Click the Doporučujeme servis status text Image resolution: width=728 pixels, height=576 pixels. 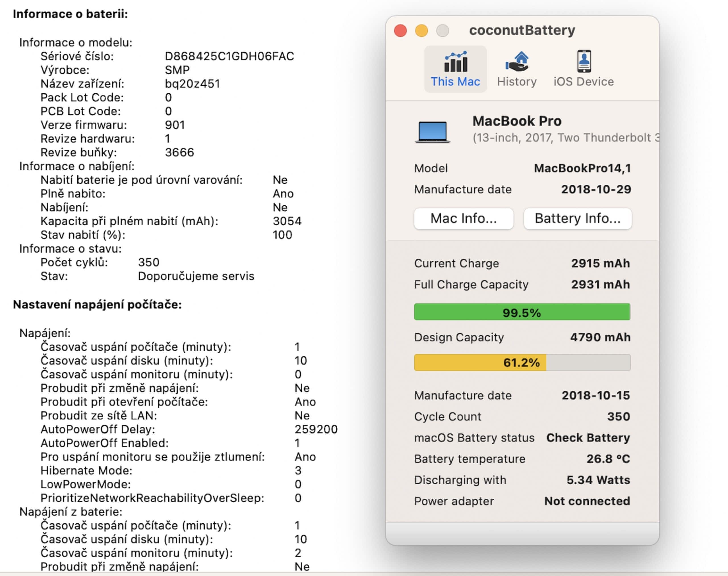coord(196,276)
